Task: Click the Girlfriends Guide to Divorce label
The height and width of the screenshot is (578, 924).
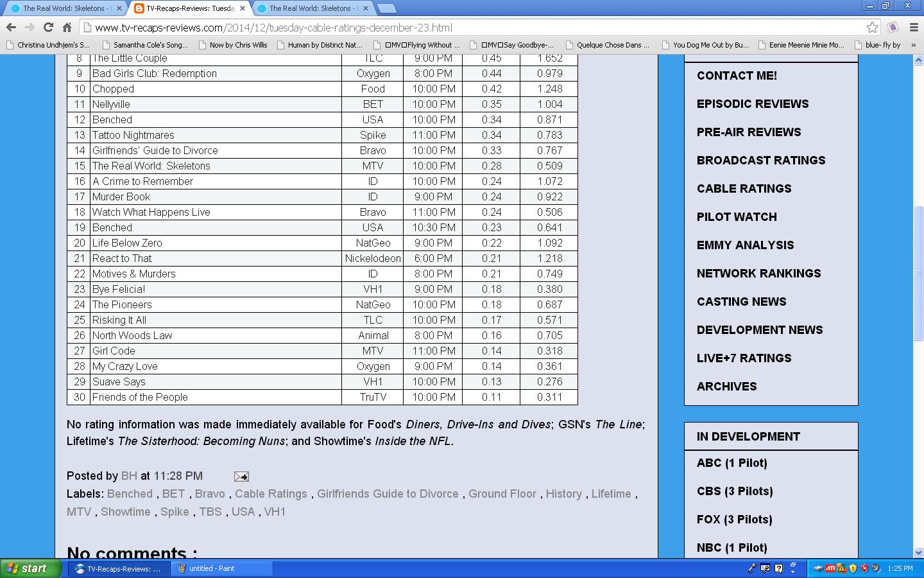Action: coord(388,494)
